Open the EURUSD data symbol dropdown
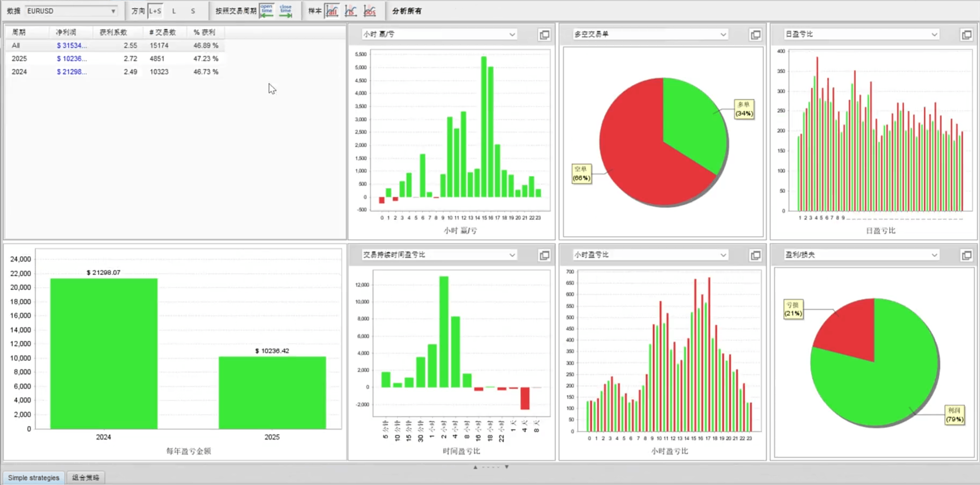 tap(71, 11)
